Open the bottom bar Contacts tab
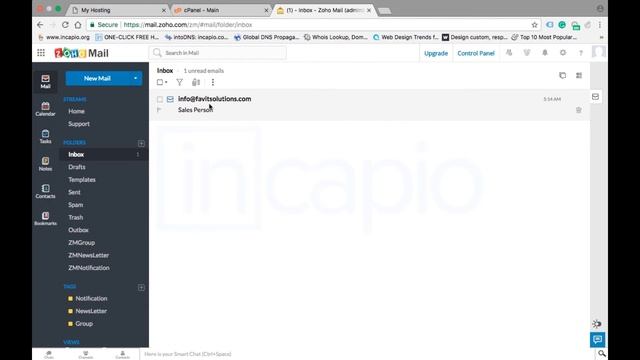The height and width of the screenshot is (360, 640). pos(122,354)
